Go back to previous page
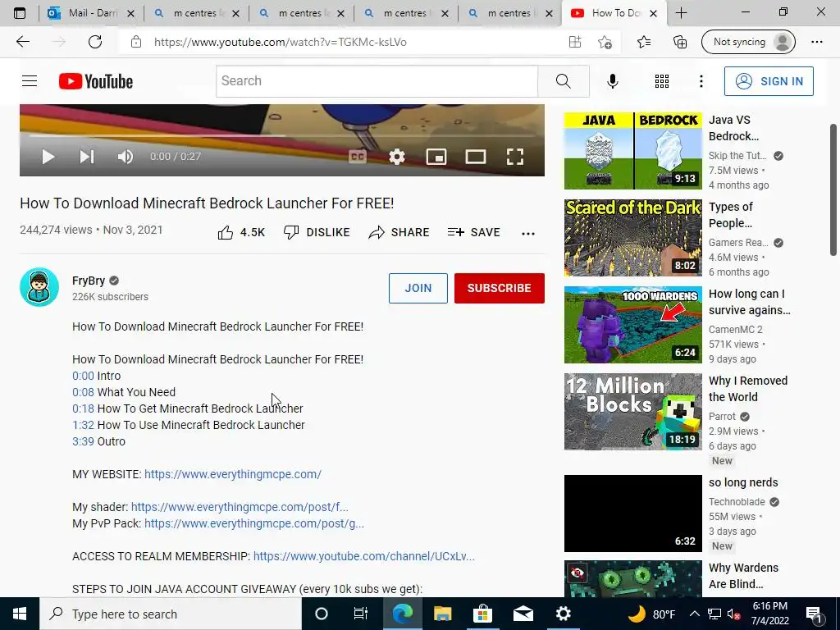 point(22,42)
